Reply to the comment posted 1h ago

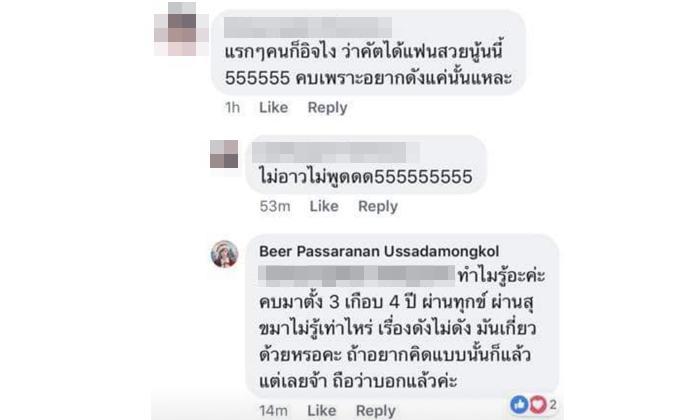pos(327,108)
